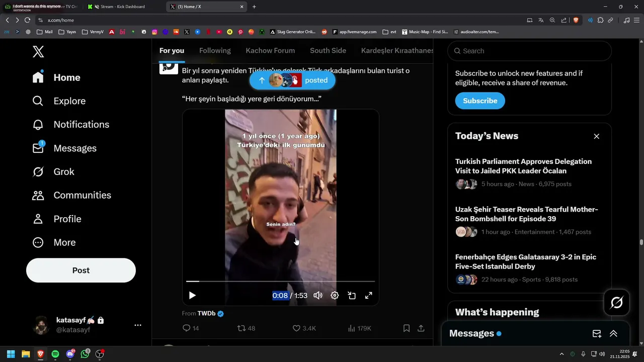Switch to the Kachow Forum tab

pos(270,51)
